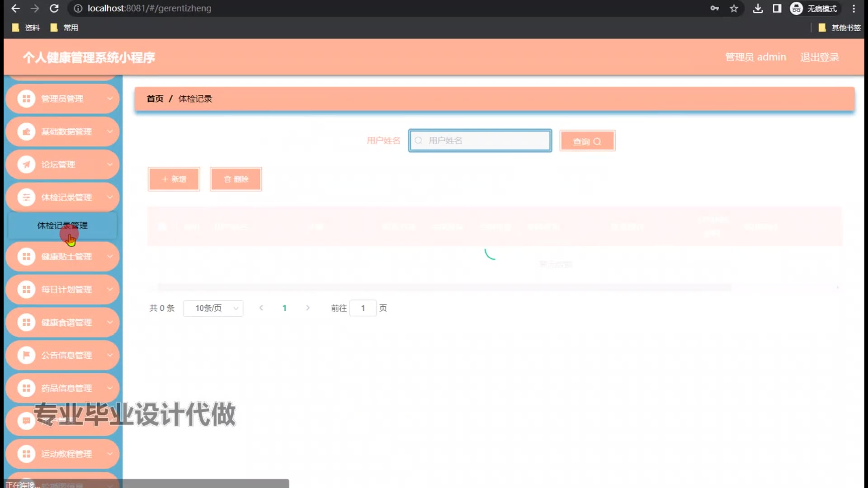Select 体检记录管理 submenu item
This screenshot has height=488, width=868.
[x=62, y=225]
